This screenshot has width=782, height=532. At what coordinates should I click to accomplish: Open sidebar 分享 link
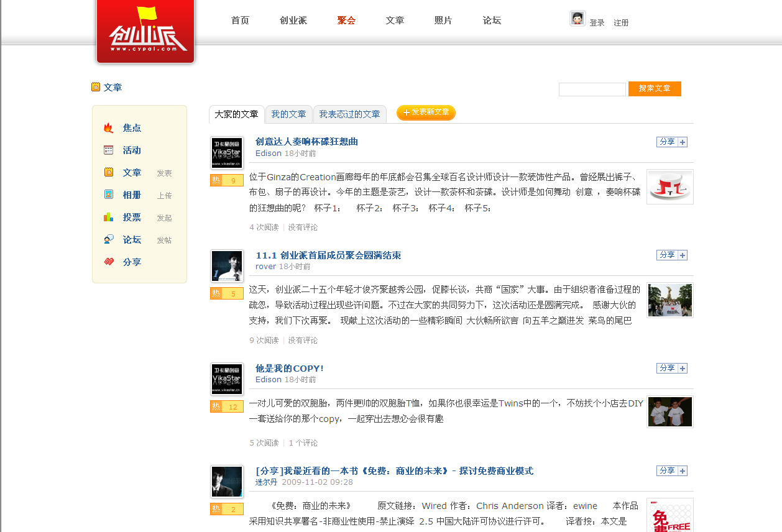click(x=132, y=262)
